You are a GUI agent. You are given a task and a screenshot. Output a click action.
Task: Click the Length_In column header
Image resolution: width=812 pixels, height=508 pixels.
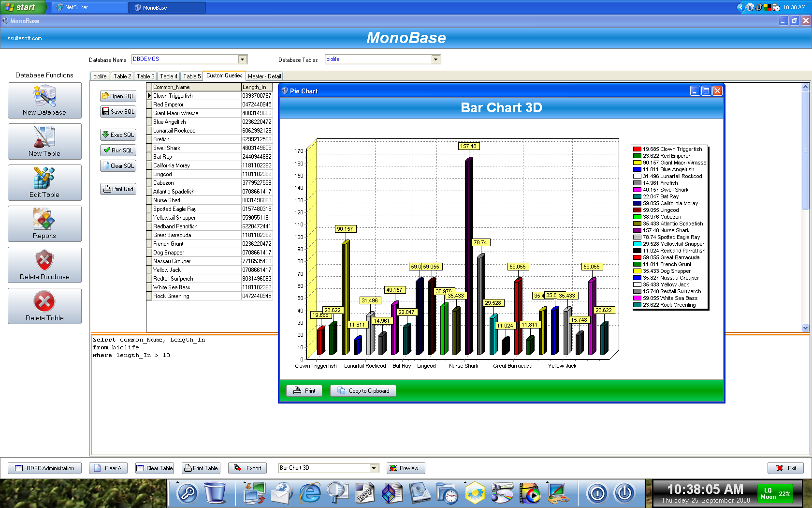coord(257,87)
